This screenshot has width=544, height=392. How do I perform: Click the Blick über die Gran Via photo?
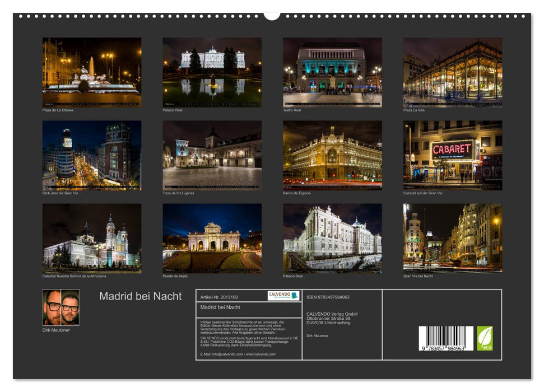91,155
